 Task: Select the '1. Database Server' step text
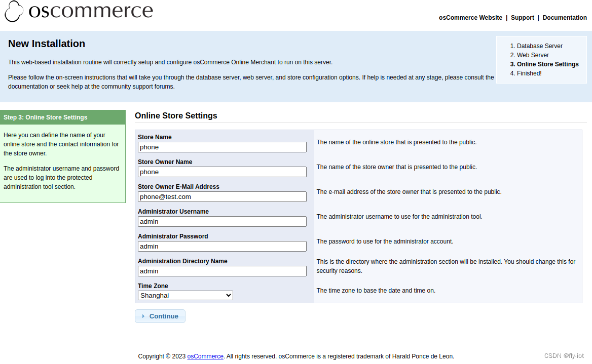pyautogui.click(x=536, y=46)
